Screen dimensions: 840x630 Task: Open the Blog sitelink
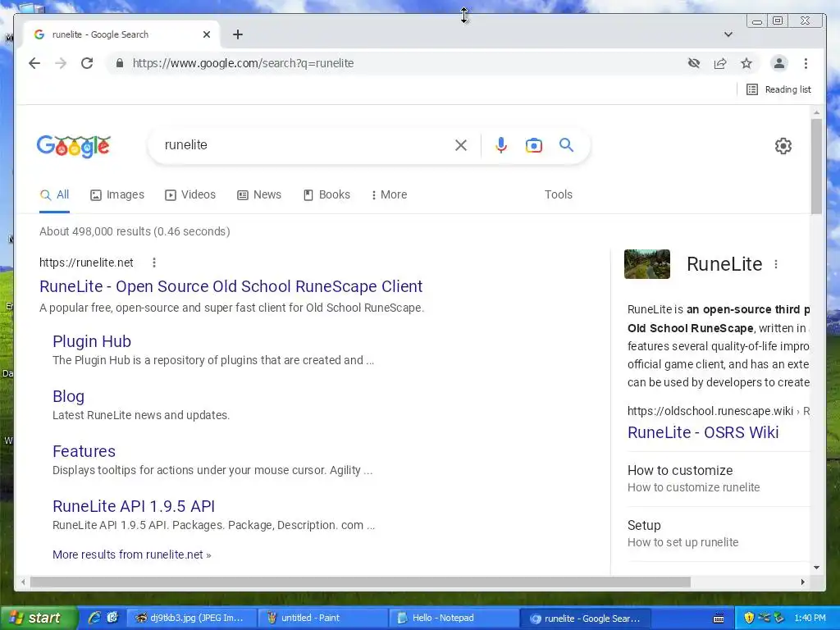point(68,396)
